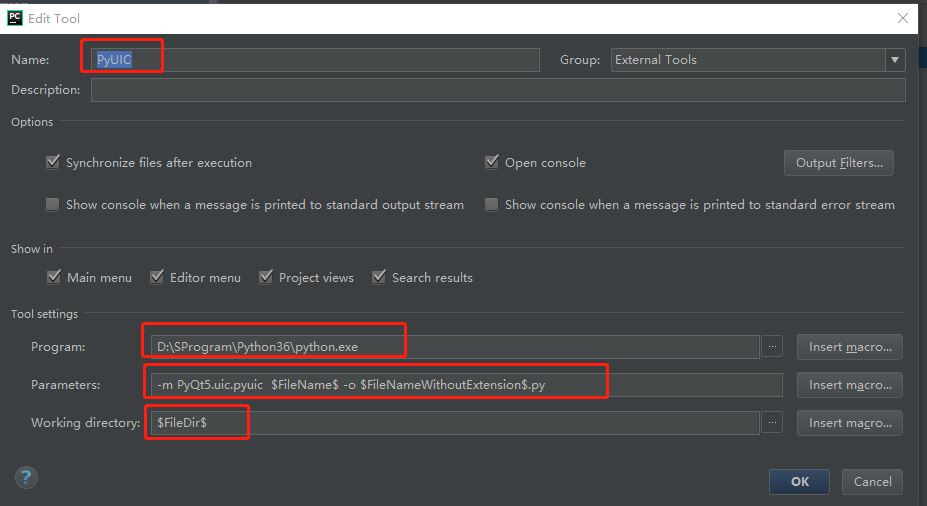The width and height of the screenshot is (927, 506).
Task: Close the Edit Tool dialog
Action: coord(903,18)
